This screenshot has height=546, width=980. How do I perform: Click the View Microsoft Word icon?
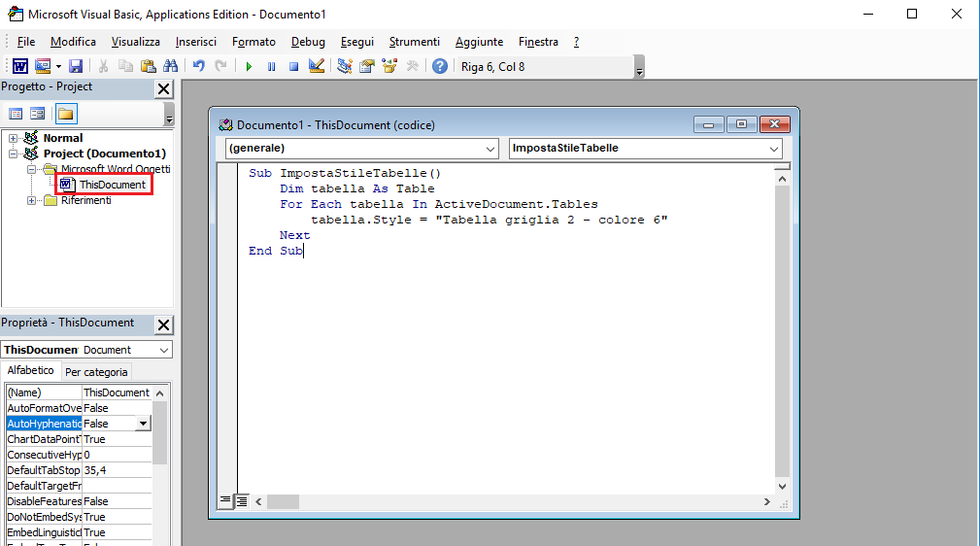tap(20, 66)
